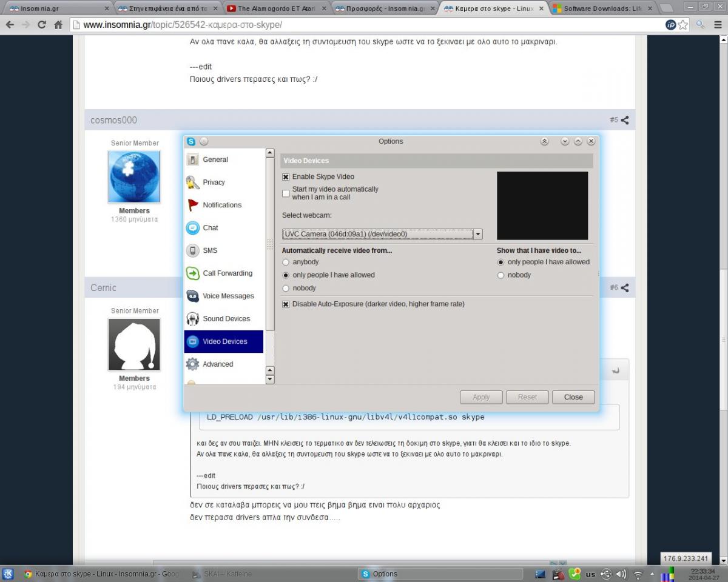Switch to Sound Devices settings

click(x=224, y=319)
